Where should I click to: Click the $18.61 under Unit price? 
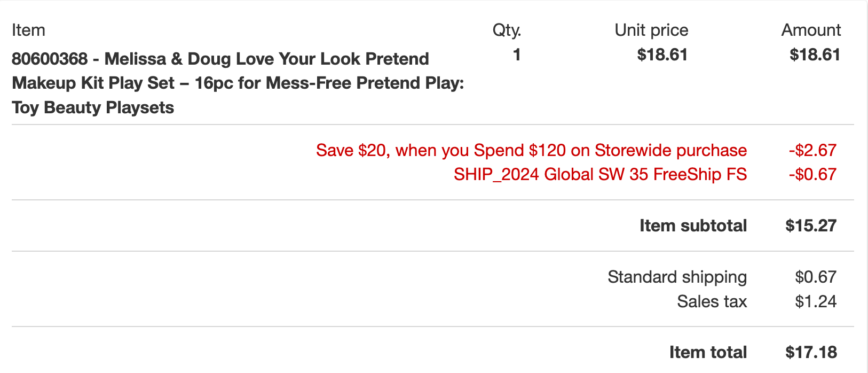pyautogui.click(x=662, y=55)
